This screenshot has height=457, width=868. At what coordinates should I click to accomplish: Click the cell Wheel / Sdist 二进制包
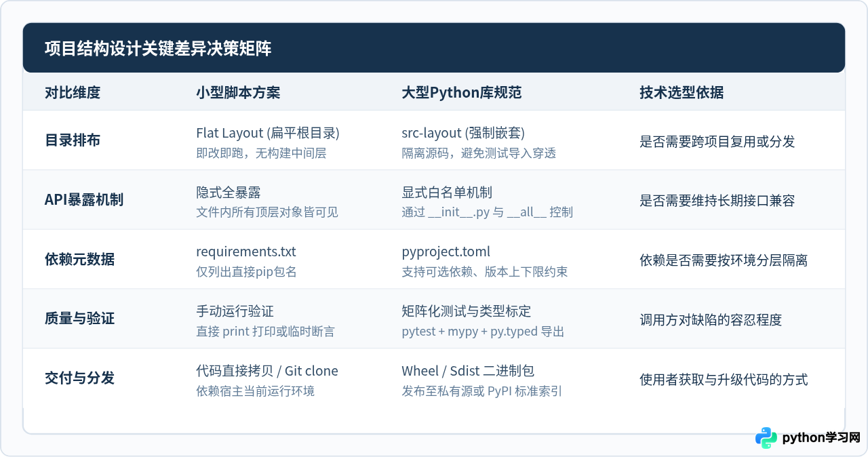pyautogui.click(x=468, y=371)
